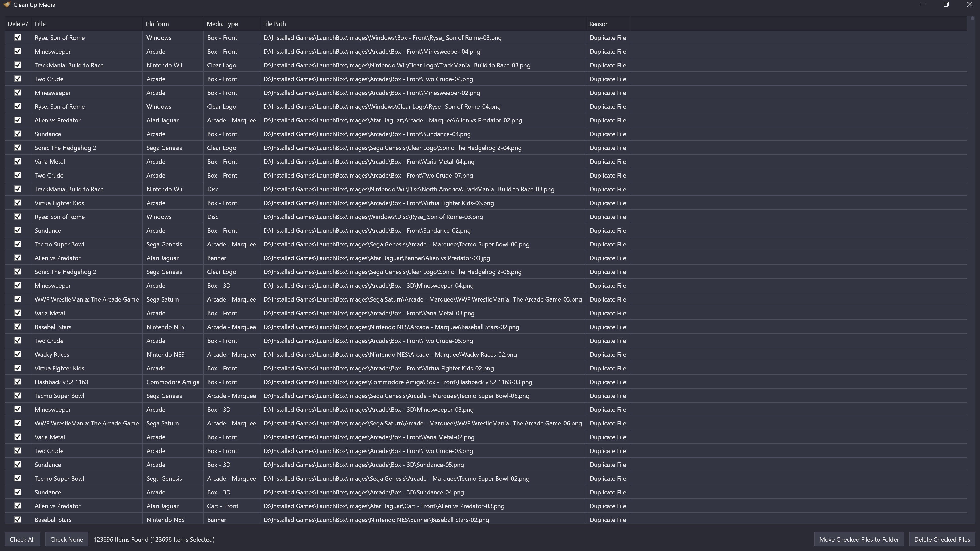Uncheck the Ryse Son of Rome-03.png Box - Front row checkbox
This screenshot has height=551, width=980.
[x=18, y=37]
